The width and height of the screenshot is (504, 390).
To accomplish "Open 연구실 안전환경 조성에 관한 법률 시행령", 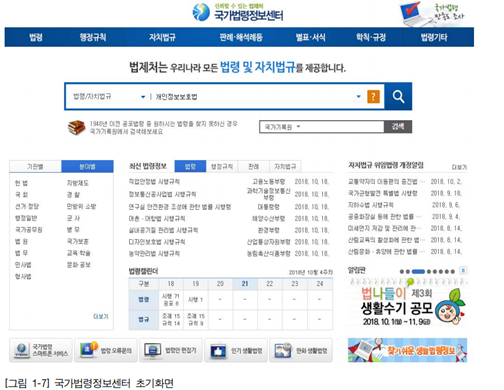I will pos(180,207).
